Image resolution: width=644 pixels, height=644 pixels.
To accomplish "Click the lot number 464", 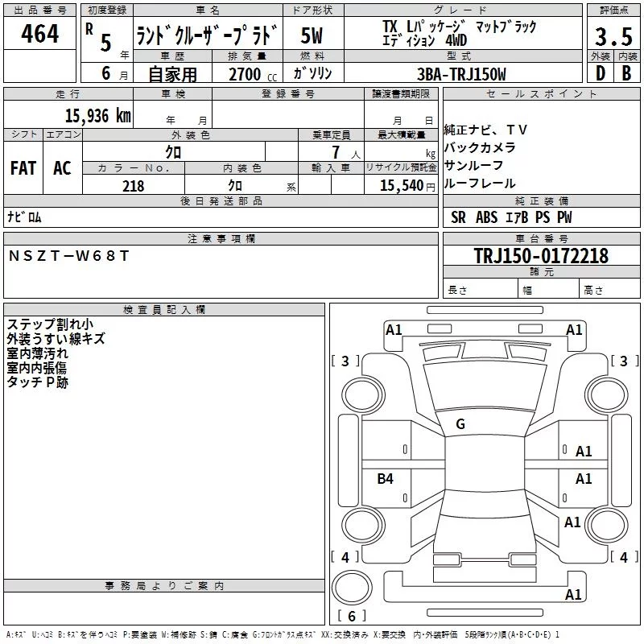I will 39,33.
